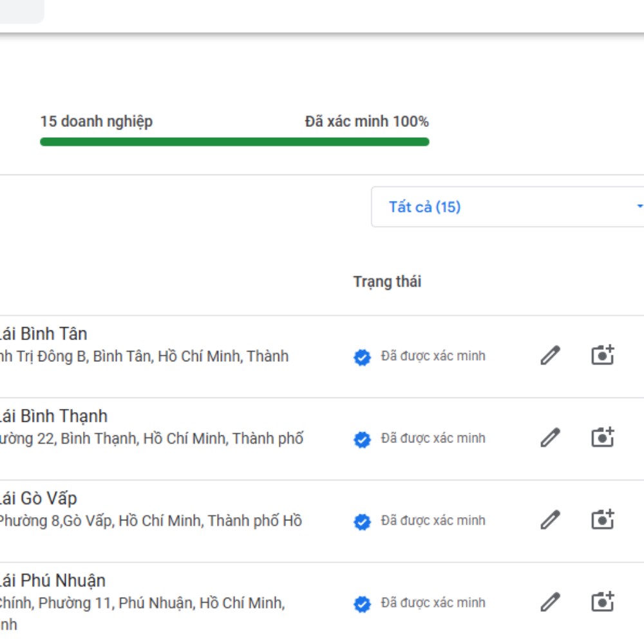This screenshot has width=644, height=644.
Task: Open the Phú Nhuận business listing
Action: [x=52, y=581]
